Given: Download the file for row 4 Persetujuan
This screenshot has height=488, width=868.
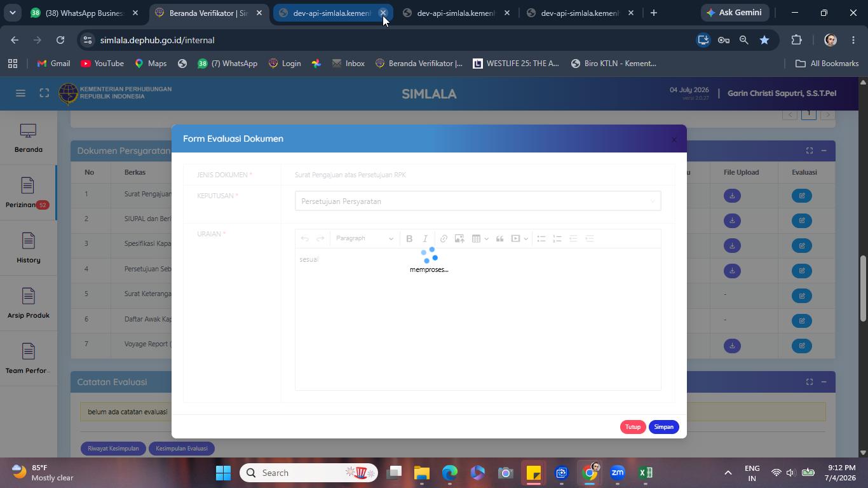Looking at the screenshot, I should coord(732,271).
